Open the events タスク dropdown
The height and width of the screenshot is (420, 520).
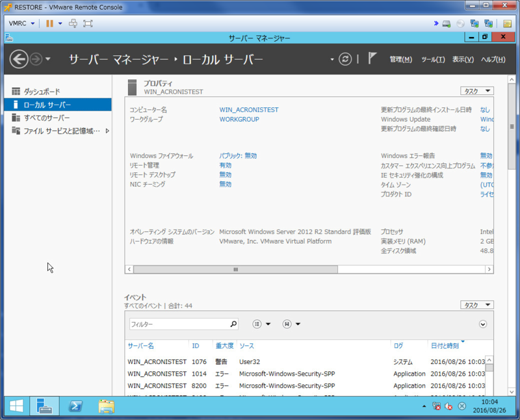(x=476, y=305)
